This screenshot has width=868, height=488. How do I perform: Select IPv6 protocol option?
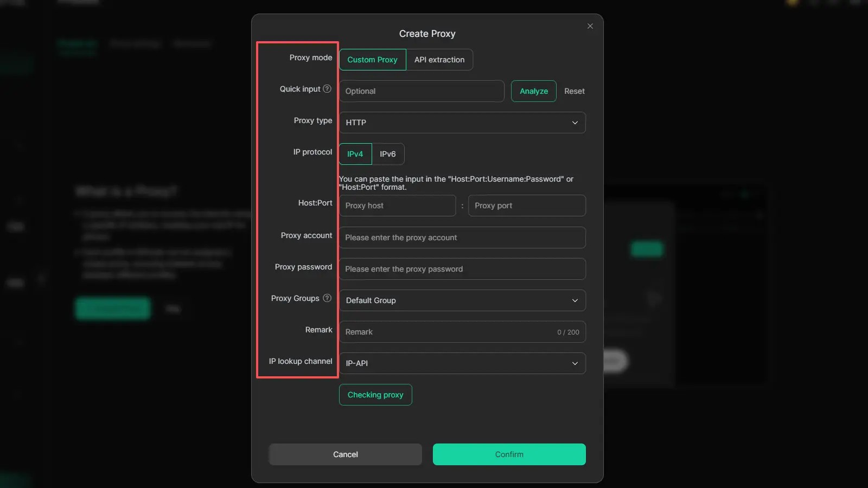pos(388,154)
